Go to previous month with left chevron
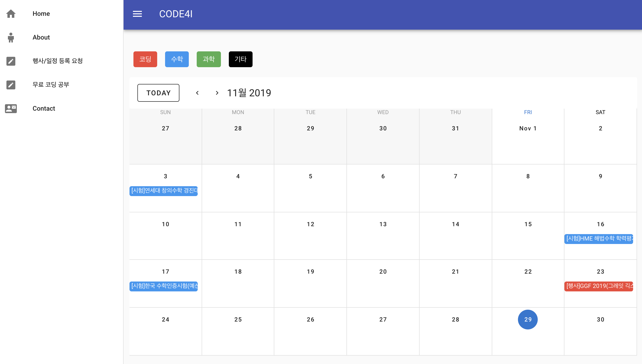The image size is (642, 364). [x=197, y=93]
